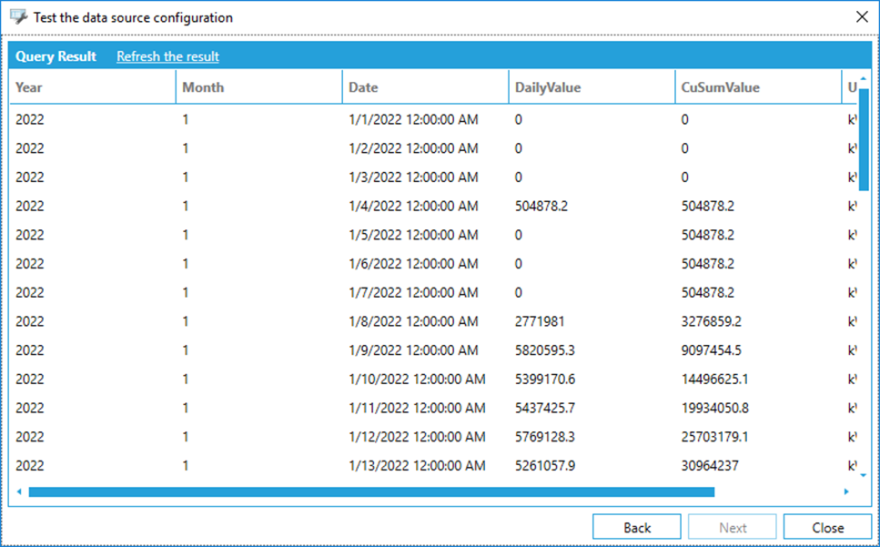Viewport: 880px width, 547px height.
Task: Click the vertical scrollbar up arrow
Action: (864, 78)
